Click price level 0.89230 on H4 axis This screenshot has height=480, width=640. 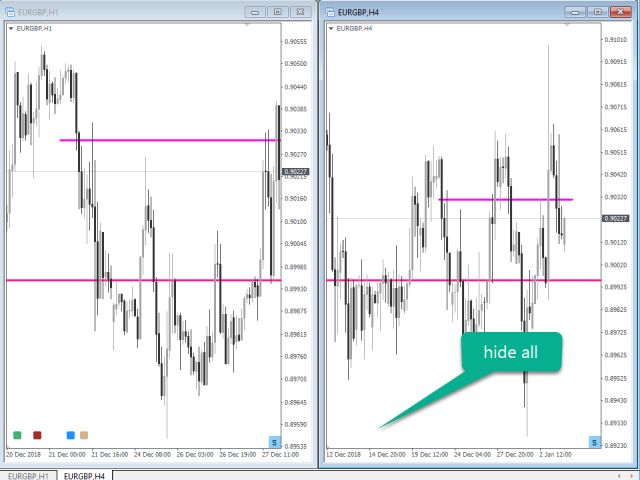[x=616, y=446]
